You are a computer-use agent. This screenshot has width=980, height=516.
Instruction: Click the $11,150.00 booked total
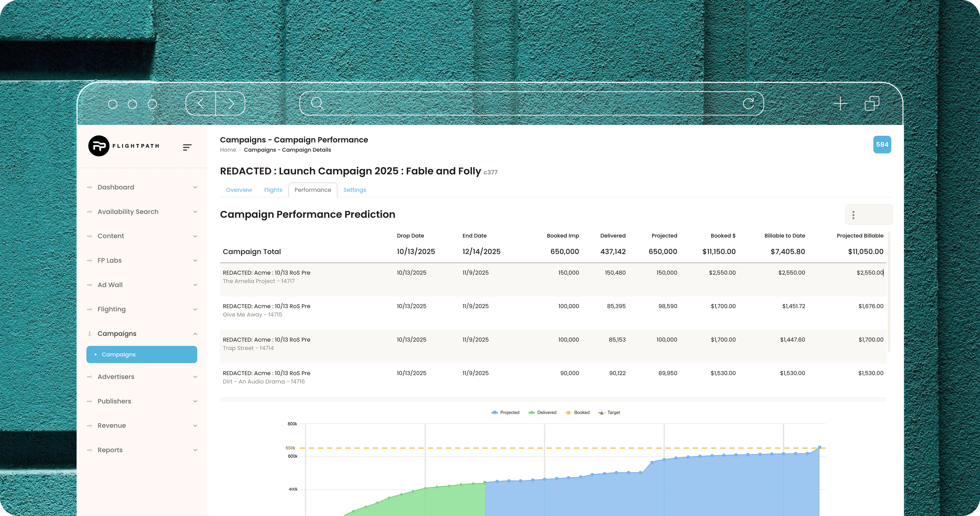[719, 252]
